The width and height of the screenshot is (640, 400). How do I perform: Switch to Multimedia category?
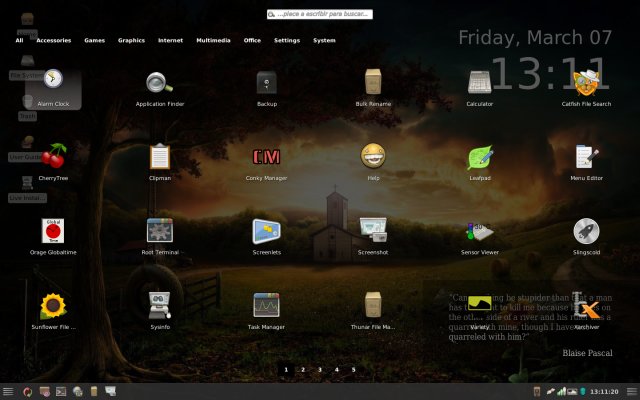click(x=213, y=40)
